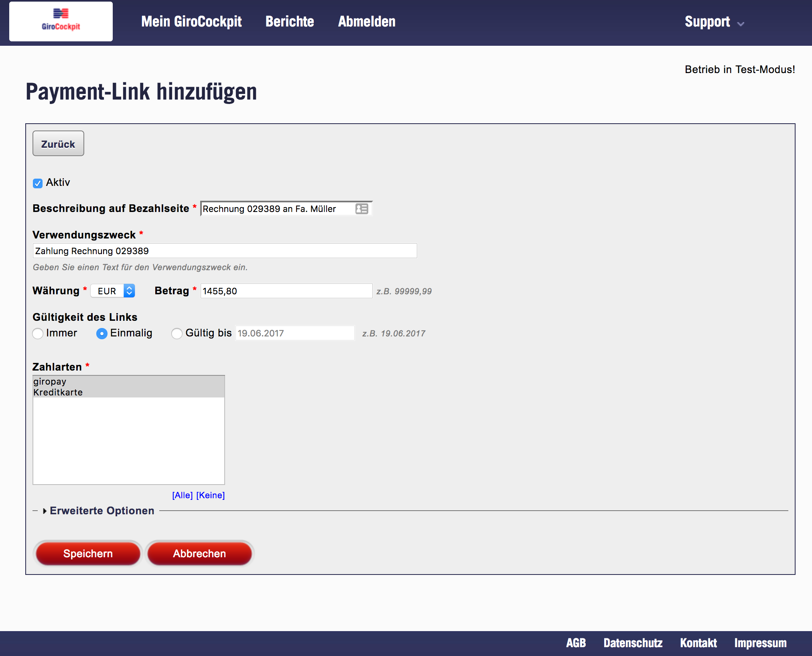Viewport: 812px width, 656px height.
Task: Click the [Alle] payment methods link
Action: [182, 495]
